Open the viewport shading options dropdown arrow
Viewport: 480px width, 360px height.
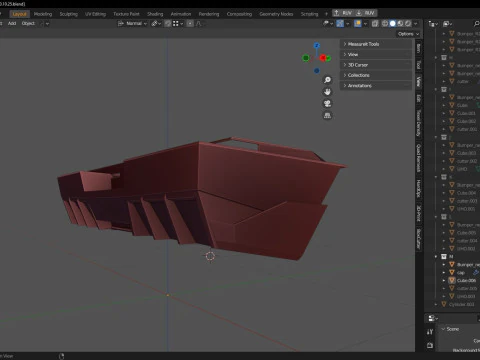pos(416,24)
